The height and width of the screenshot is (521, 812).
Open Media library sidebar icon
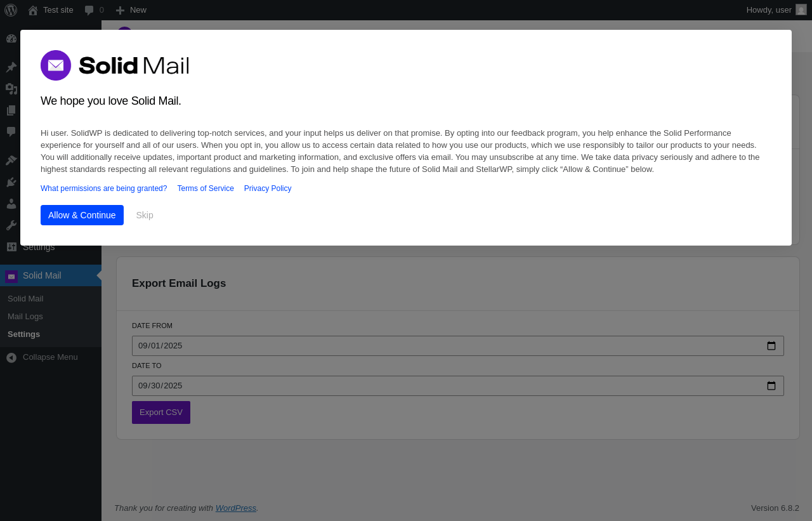(11, 89)
